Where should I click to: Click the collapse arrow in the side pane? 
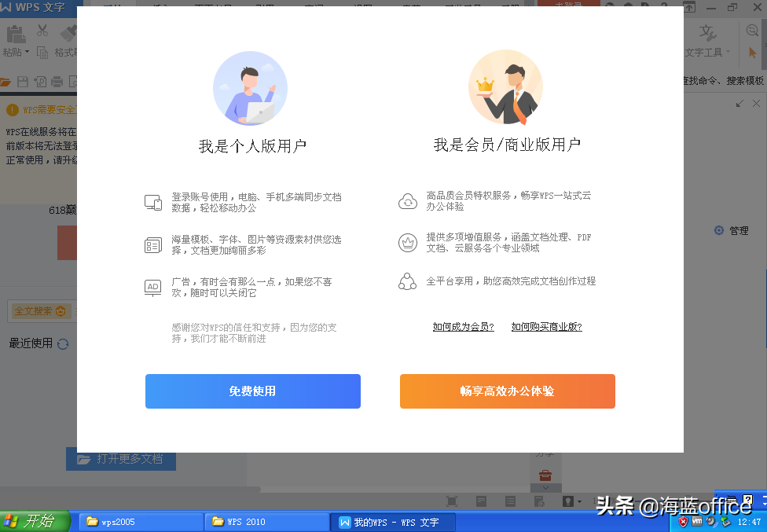click(739, 103)
